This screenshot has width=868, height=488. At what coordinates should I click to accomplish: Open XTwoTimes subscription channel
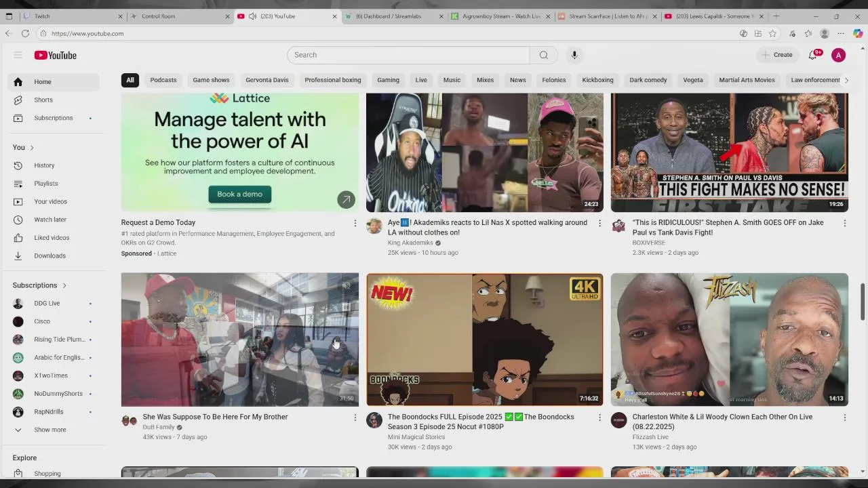pos(54,375)
